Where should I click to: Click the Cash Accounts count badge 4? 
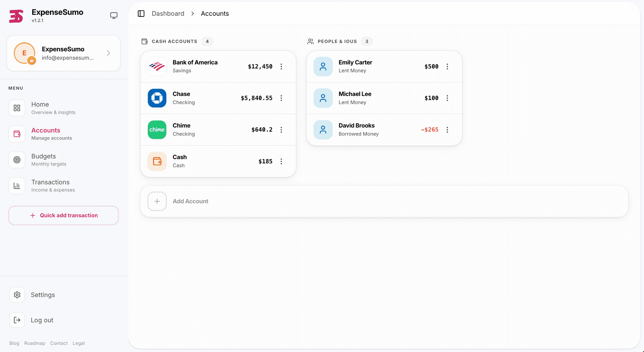click(207, 41)
